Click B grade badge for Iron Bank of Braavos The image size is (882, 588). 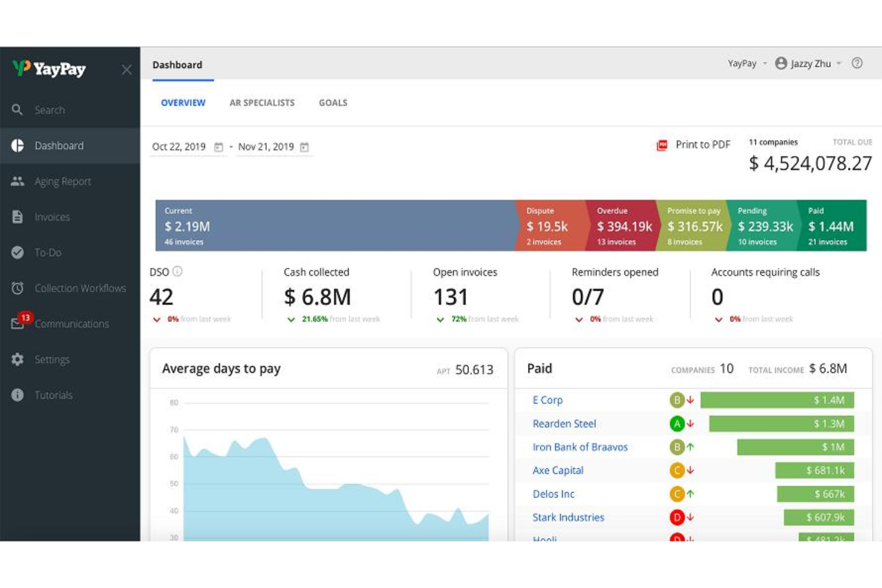click(676, 447)
